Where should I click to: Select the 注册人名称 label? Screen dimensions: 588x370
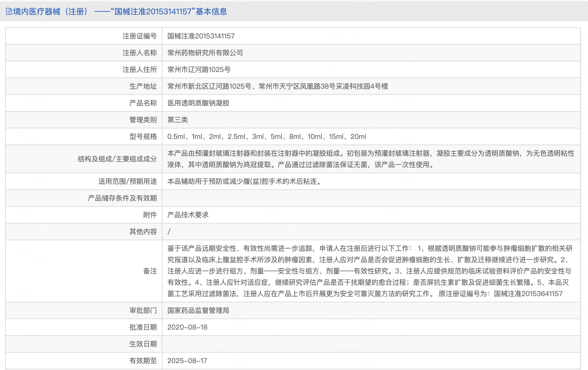[140, 53]
